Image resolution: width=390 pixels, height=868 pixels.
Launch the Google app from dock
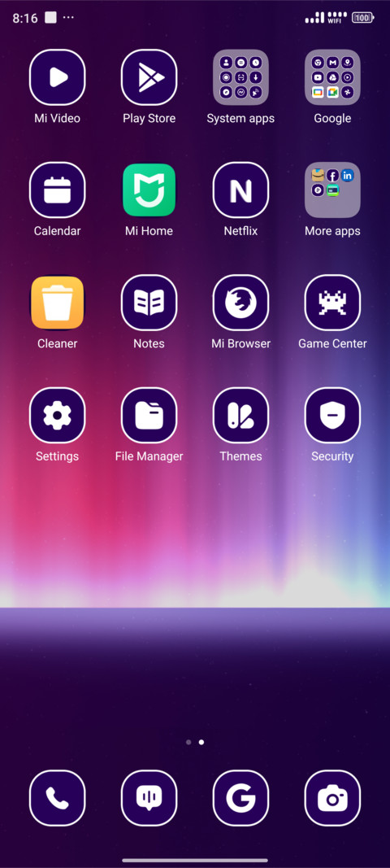[x=240, y=798]
